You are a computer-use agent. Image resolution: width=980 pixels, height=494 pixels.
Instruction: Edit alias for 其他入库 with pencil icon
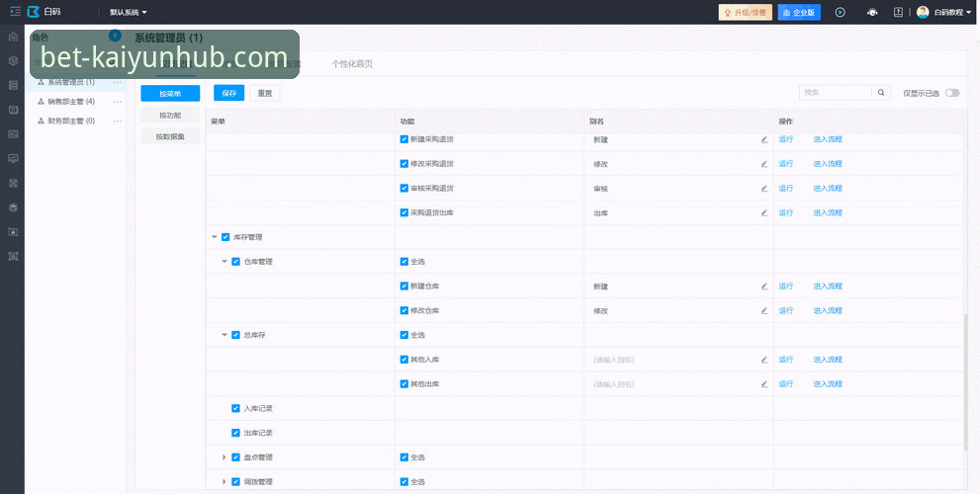(763, 359)
